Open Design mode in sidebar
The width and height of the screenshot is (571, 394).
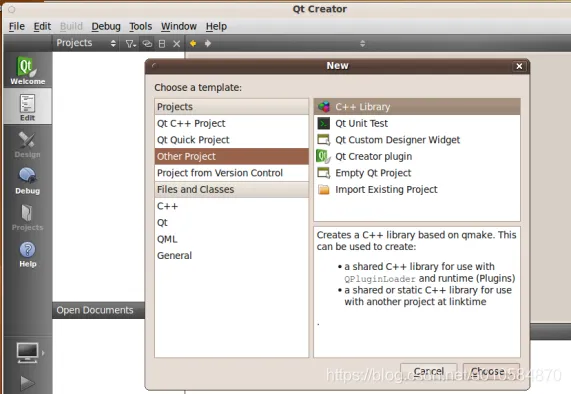(27, 145)
